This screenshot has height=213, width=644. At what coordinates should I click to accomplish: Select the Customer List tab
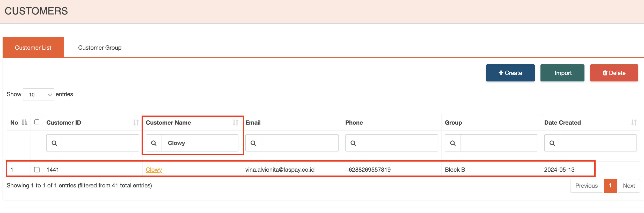pos(33,48)
